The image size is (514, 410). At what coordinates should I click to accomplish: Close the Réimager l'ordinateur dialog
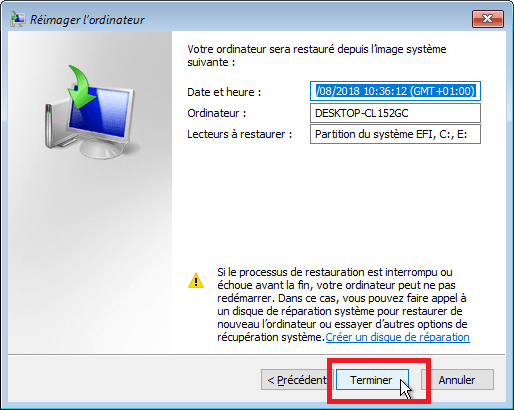tap(488, 19)
